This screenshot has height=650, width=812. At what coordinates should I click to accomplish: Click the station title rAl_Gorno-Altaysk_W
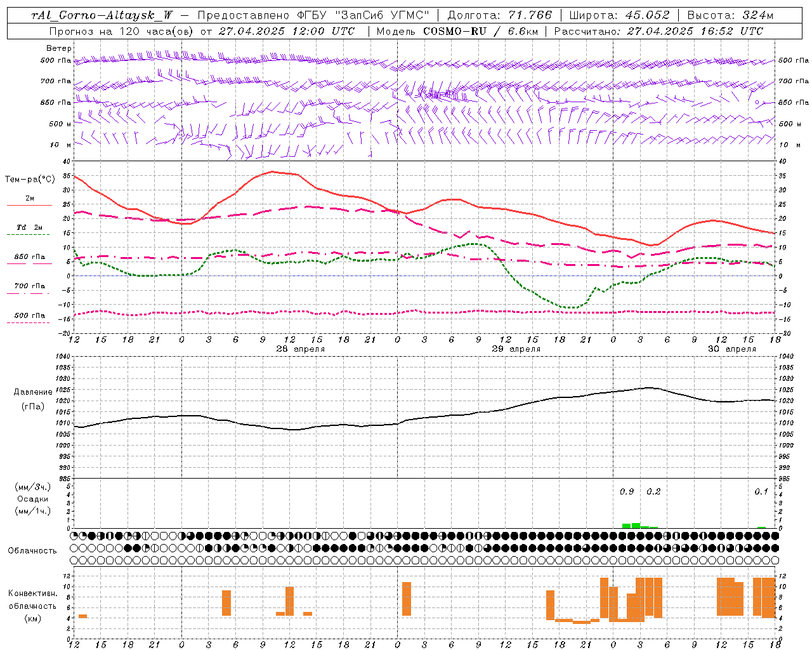[101, 15]
